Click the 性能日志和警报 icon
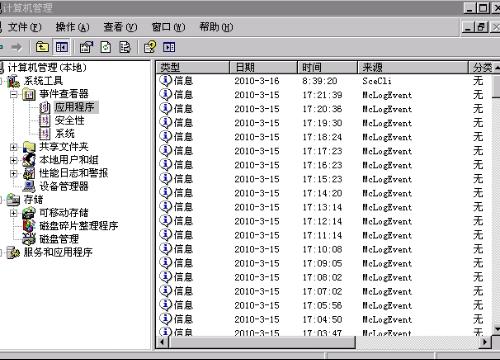This screenshot has width=500, height=360. 29,173
